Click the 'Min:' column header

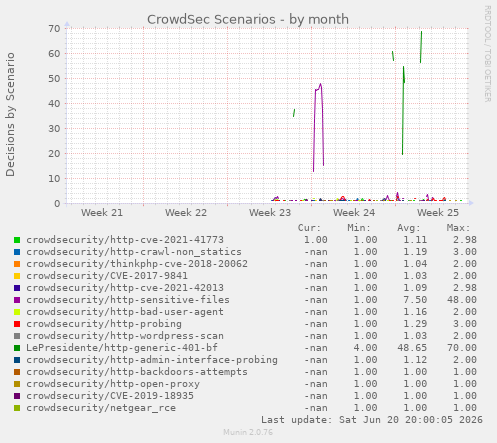pyautogui.click(x=359, y=228)
